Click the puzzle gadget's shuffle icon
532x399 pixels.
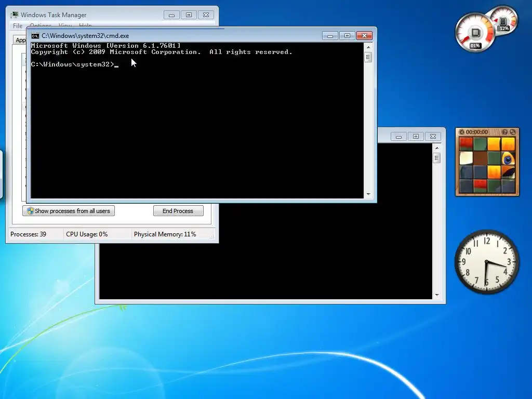point(512,132)
